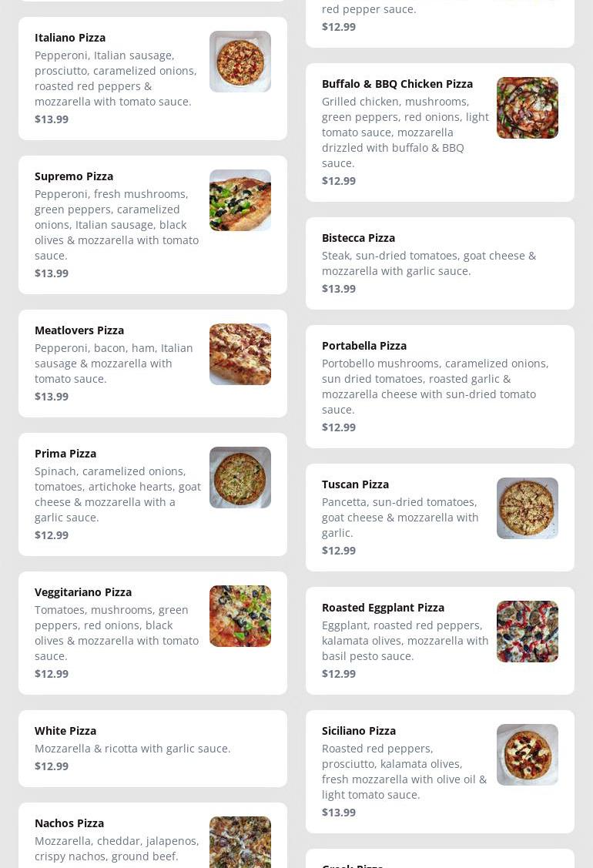Click the Italiano Pizza title text
593x868 pixels.
pyautogui.click(x=70, y=38)
